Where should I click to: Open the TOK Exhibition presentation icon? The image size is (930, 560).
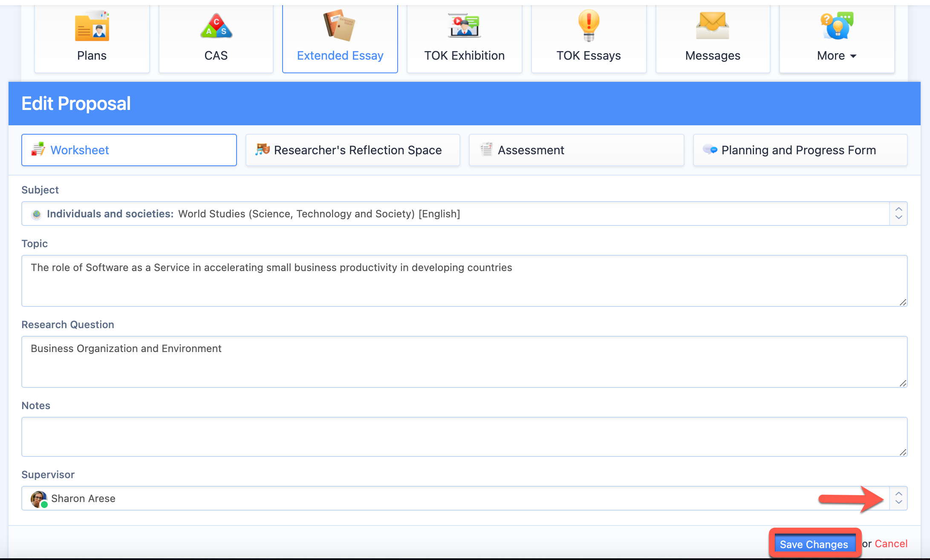pos(464,25)
